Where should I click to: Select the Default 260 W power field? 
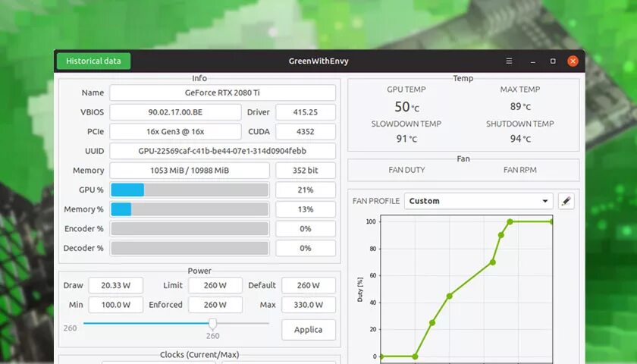click(309, 285)
